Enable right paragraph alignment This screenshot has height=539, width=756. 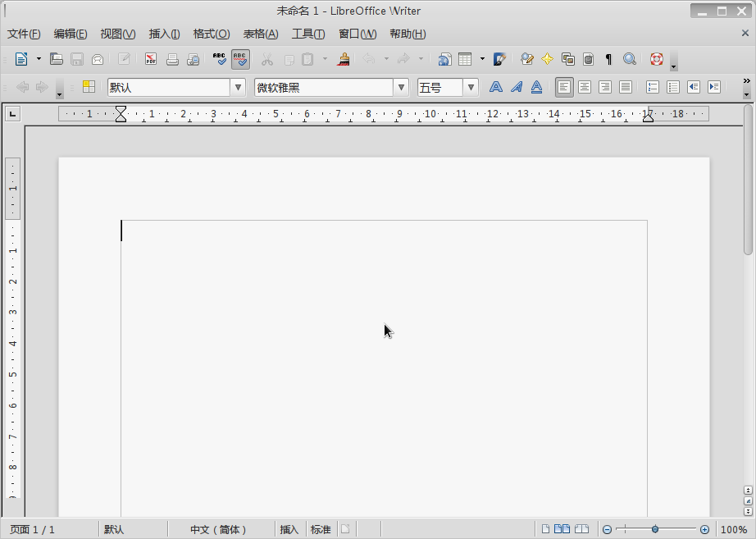coord(604,87)
